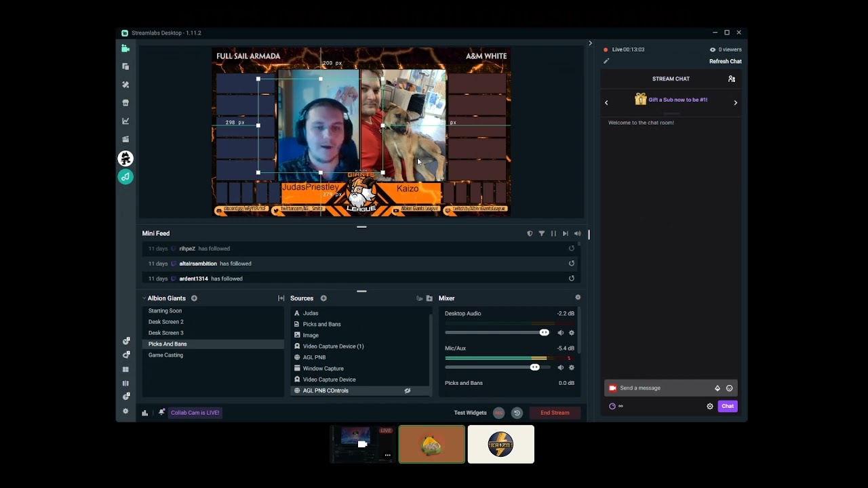Replay the ardent1314 follow alert
The height and width of the screenshot is (488, 868).
point(572,279)
